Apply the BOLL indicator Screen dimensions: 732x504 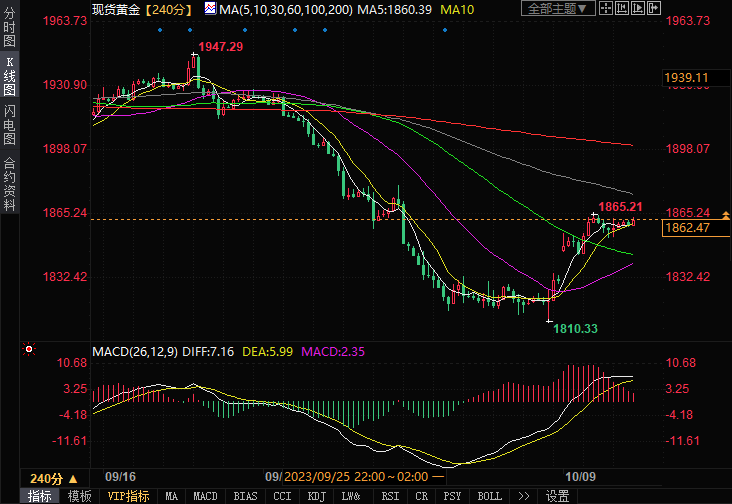click(489, 496)
